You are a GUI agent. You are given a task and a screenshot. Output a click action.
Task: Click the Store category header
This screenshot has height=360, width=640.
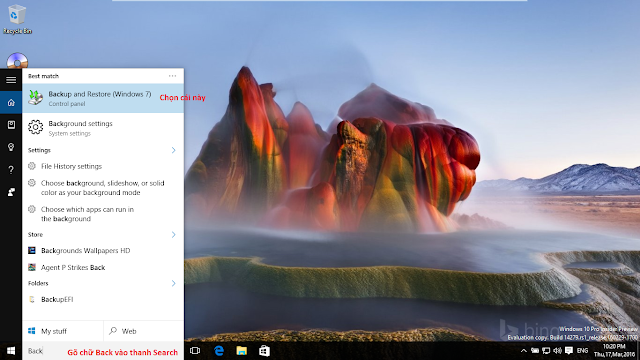35,235
